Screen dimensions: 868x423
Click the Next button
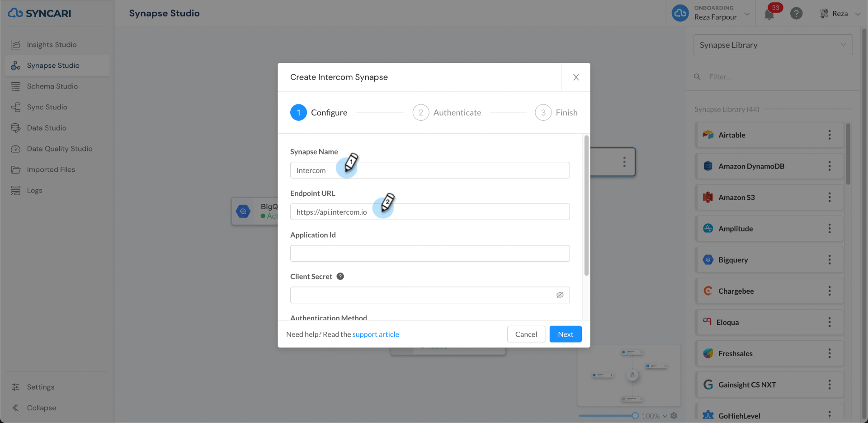point(566,334)
